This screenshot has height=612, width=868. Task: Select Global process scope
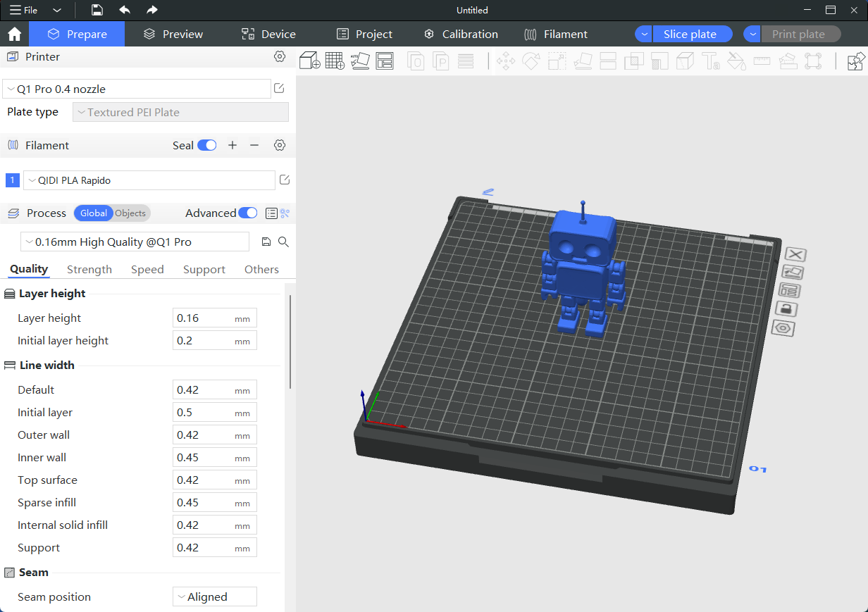coord(94,213)
